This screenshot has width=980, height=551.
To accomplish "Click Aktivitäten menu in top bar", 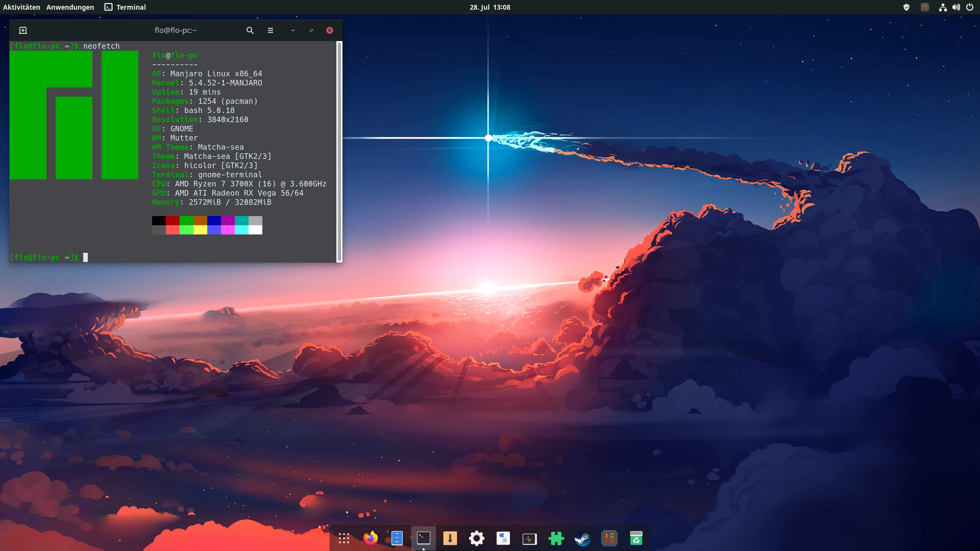I will [x=20, y=7].
